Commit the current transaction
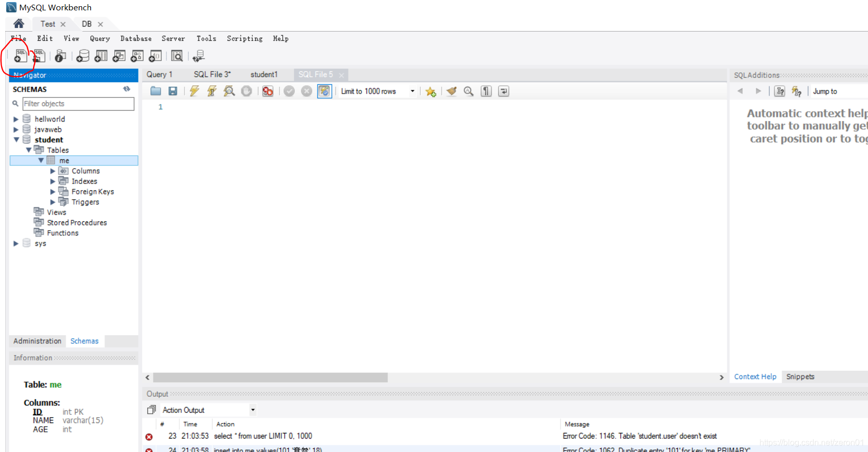Screen dimensions: 868x452 (x=289, y=91)
